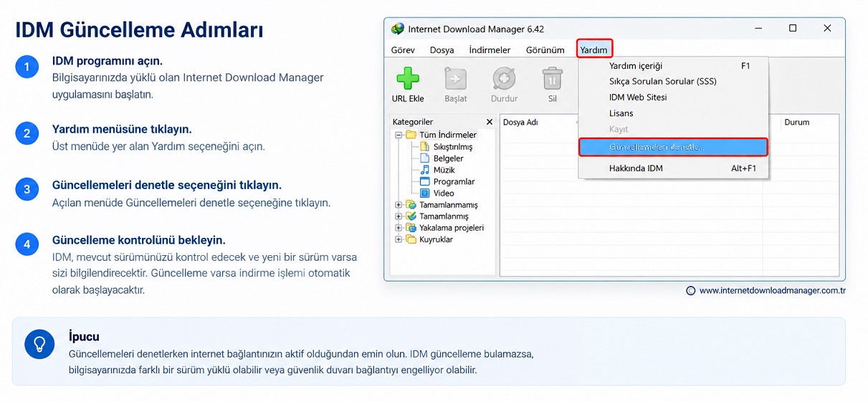
Task: Click the Video film icon
Action: click(x=425, y=193)
